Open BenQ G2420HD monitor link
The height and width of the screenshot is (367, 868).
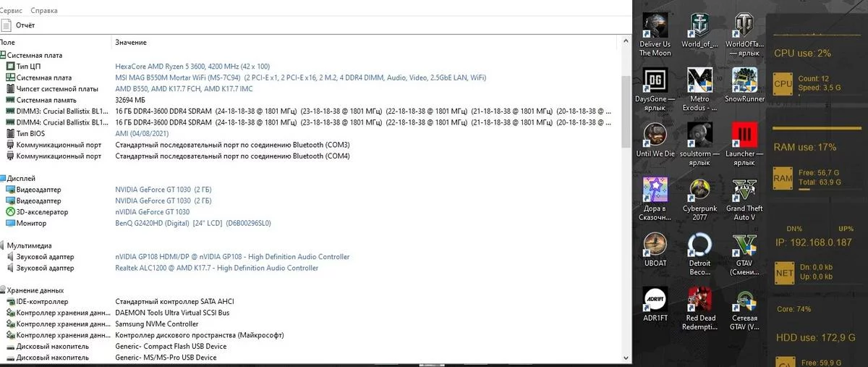coord(193,223)
